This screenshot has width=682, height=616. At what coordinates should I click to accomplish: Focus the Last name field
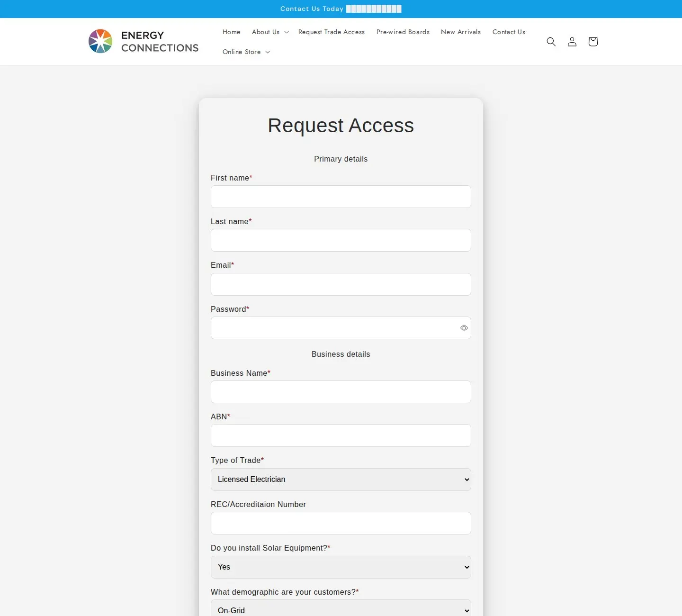pos(341,240)
